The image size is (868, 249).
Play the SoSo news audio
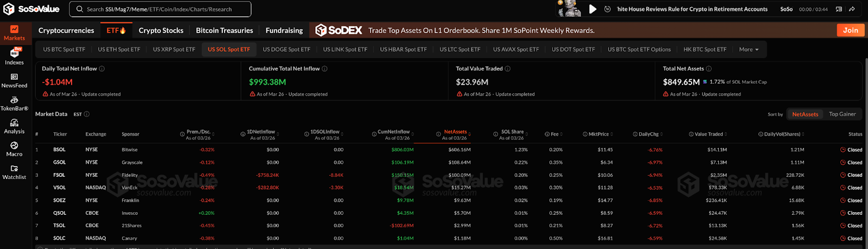(593, 9)
